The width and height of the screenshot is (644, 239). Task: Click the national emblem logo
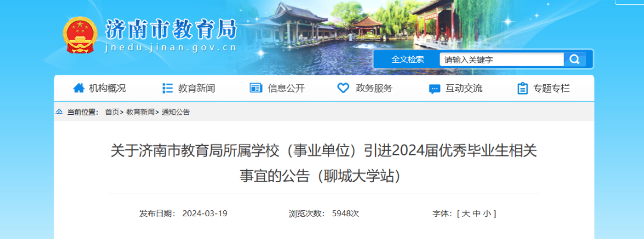point(80,35)
